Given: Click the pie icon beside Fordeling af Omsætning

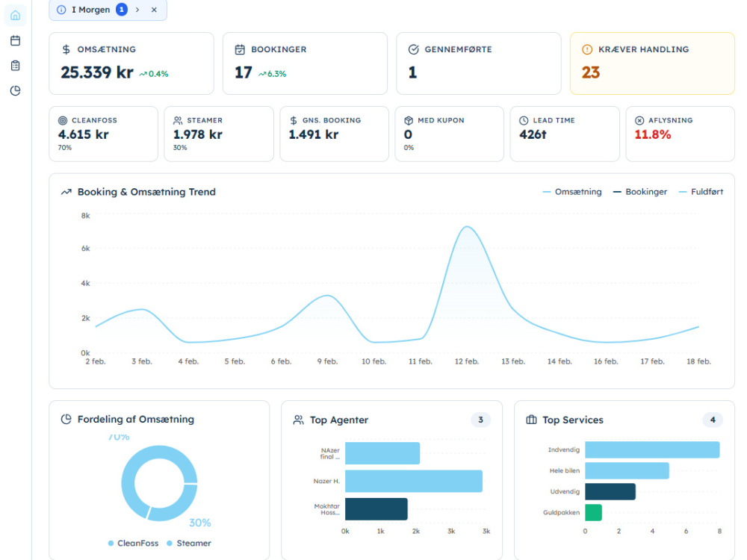Looking at the screenshot, I should tap(66, 419).
